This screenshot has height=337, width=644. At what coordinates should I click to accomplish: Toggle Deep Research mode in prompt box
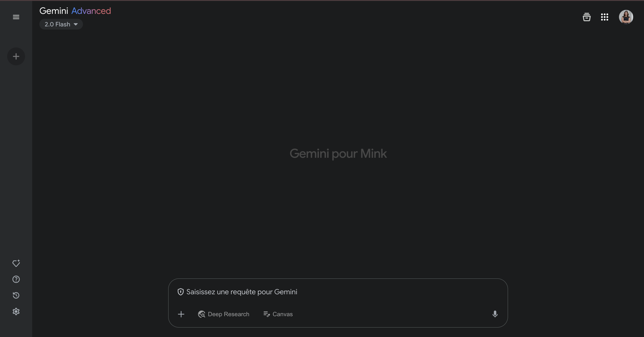(224, 314)
